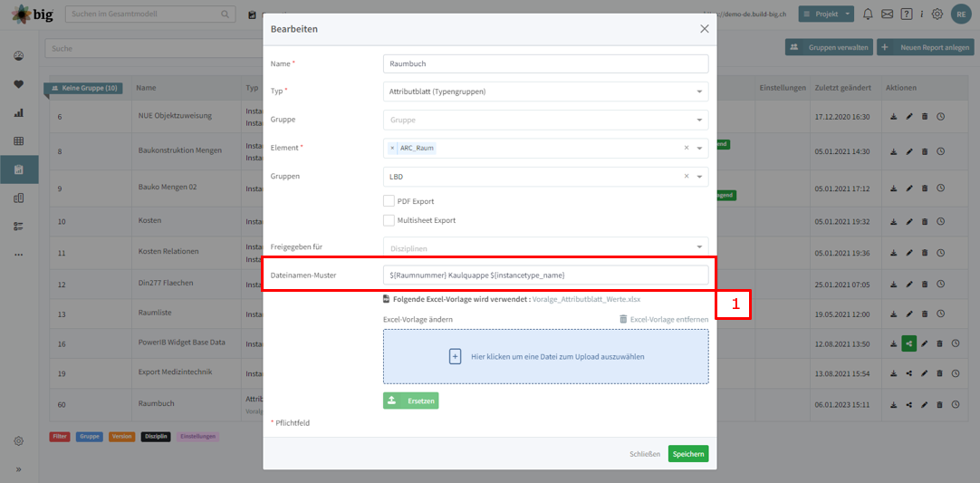Open the Gruppe dropdown

click(x=545, y=120)
